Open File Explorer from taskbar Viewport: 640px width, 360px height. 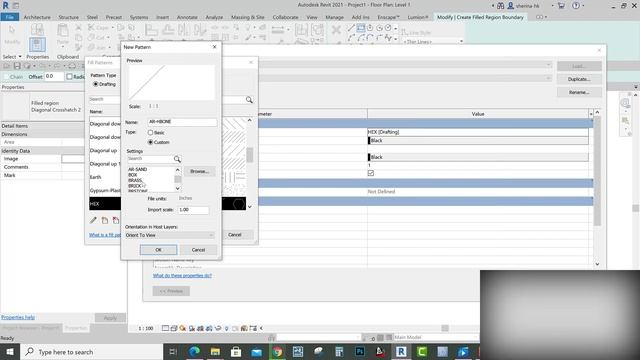coord(215,351)
